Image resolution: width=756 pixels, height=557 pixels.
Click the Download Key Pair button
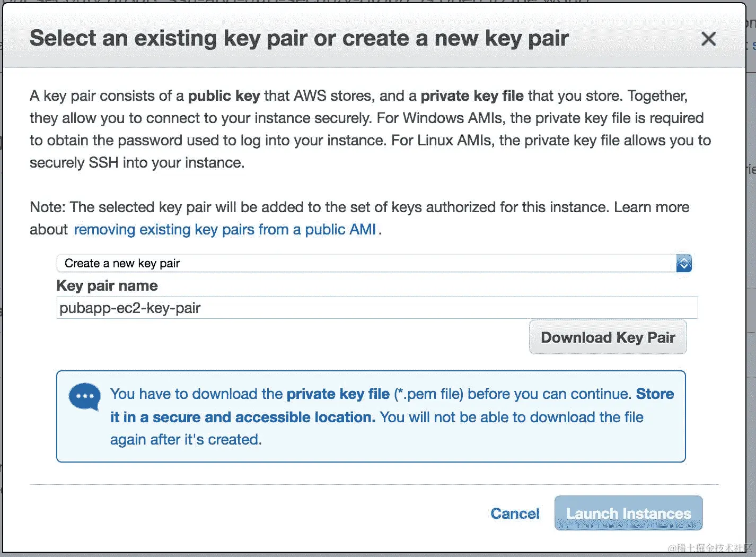point(608,337)
